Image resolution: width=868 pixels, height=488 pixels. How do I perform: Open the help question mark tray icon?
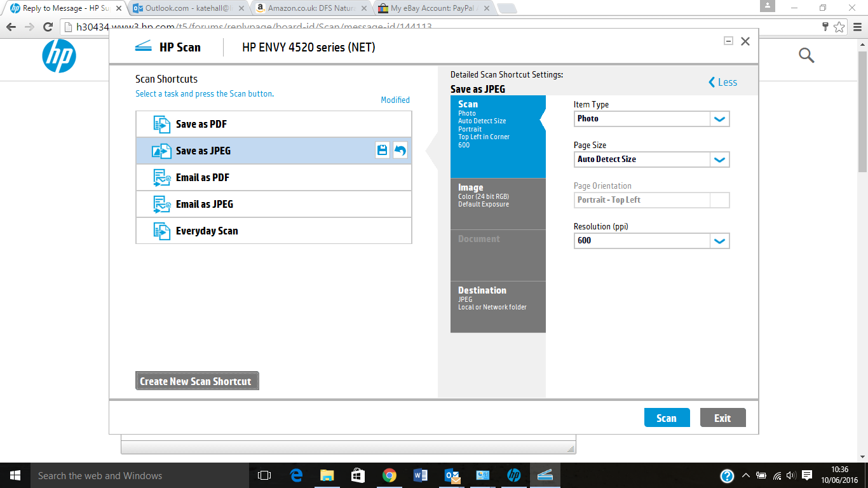pos(728,475)
